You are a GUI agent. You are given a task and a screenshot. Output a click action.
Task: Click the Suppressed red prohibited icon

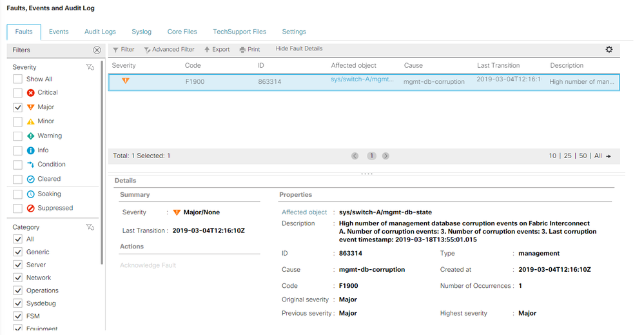coord(31,208)
